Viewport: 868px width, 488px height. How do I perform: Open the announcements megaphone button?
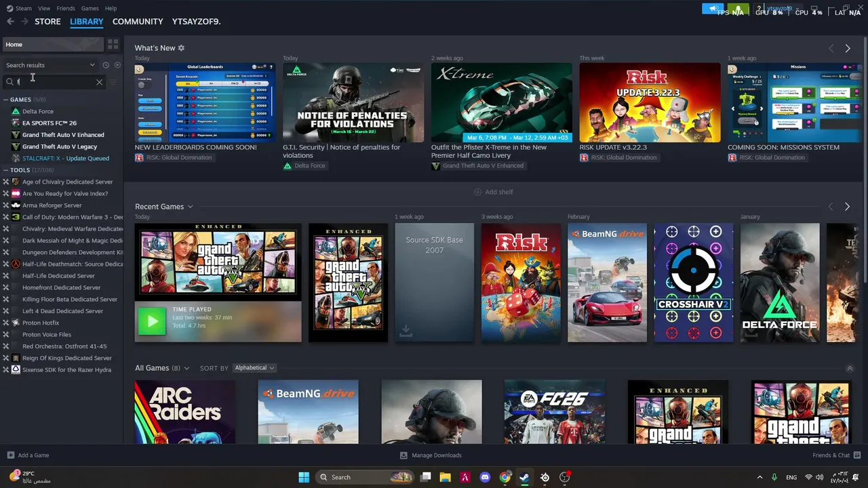click(713, 8)
